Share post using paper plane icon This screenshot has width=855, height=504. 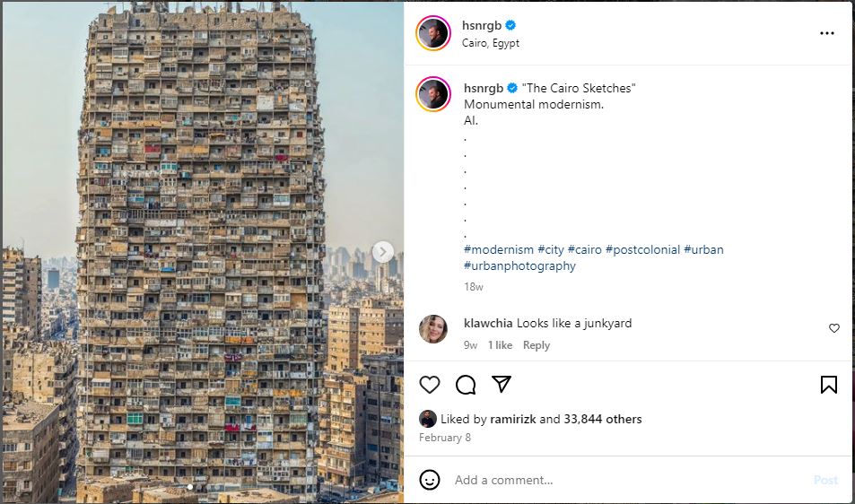pos(502,385)
